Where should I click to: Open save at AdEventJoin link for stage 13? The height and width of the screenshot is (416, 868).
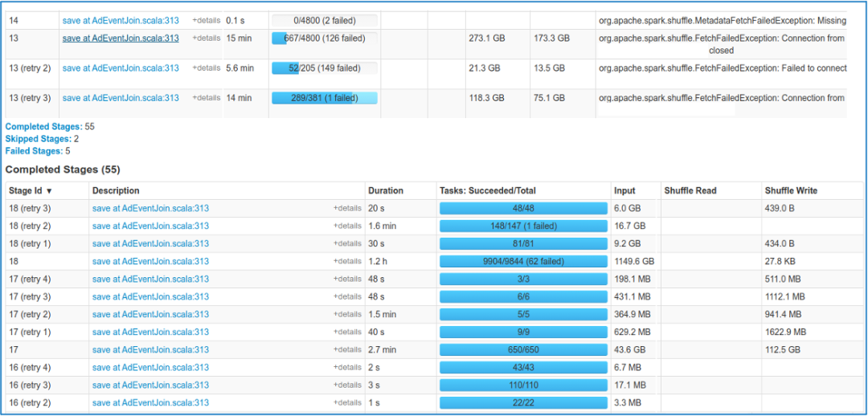pos(121,39)
